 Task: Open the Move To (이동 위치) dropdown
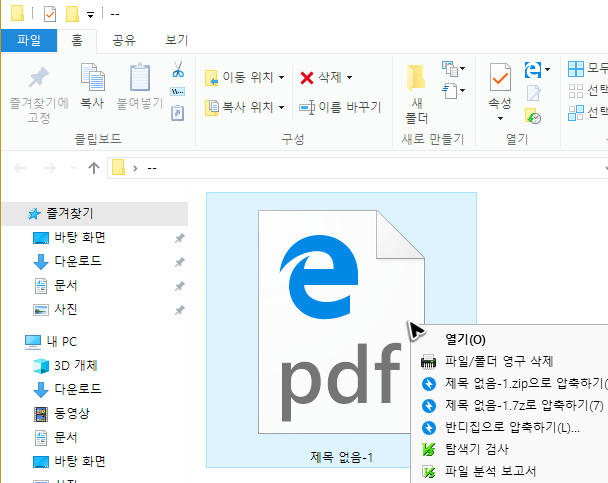[x=245, y=78]
